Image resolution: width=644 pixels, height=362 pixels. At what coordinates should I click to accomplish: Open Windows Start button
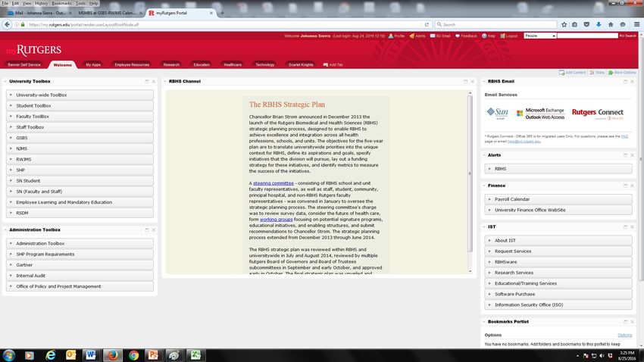pyautogui.click(x=8, y=355)
